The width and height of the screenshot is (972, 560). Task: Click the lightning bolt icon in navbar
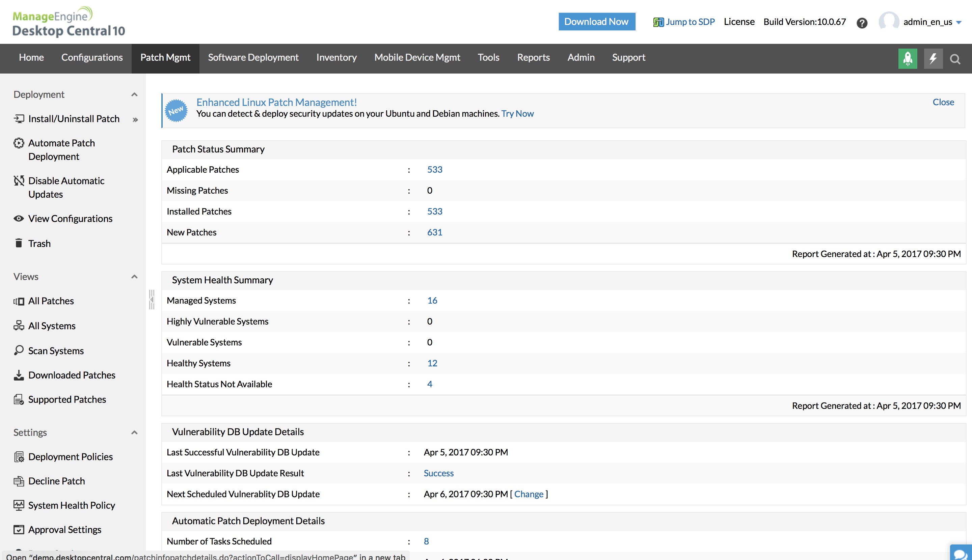(933, 58)
